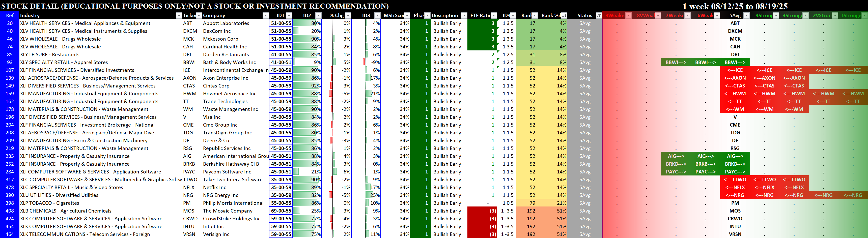Open the sorted Rank %ile filter button
This screenshot has height=238, width=868.
(x=564, y=15)
